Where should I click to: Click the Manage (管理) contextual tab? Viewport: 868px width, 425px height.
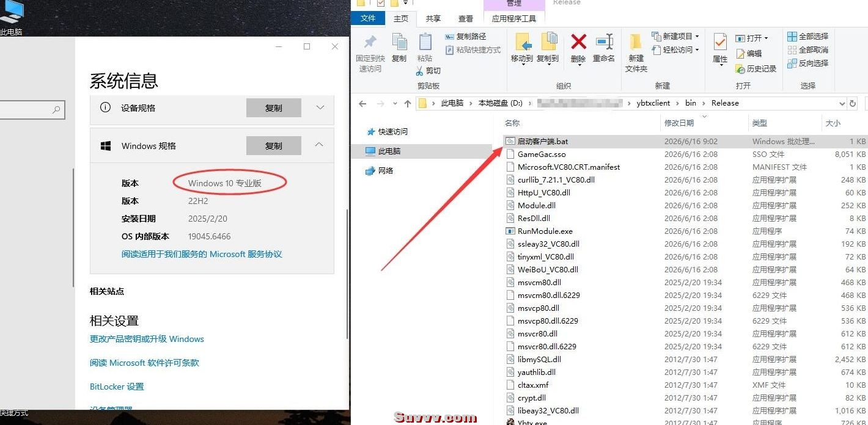point(514,4)
